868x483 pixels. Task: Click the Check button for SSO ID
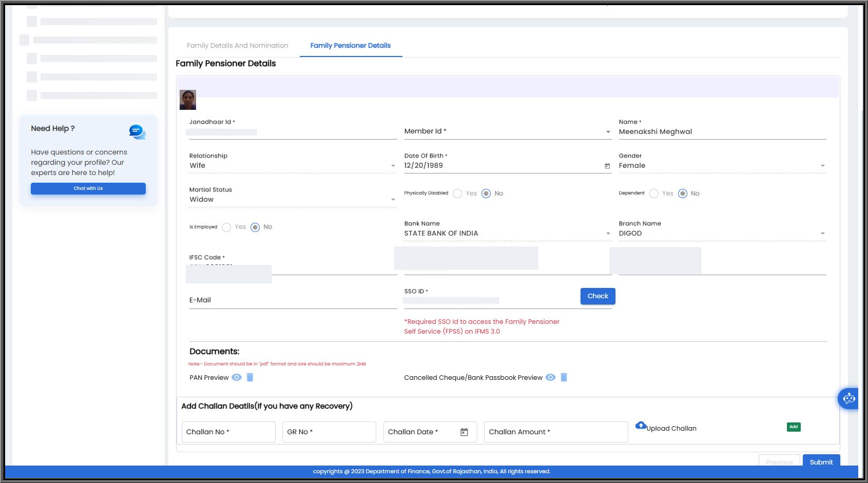598,296
